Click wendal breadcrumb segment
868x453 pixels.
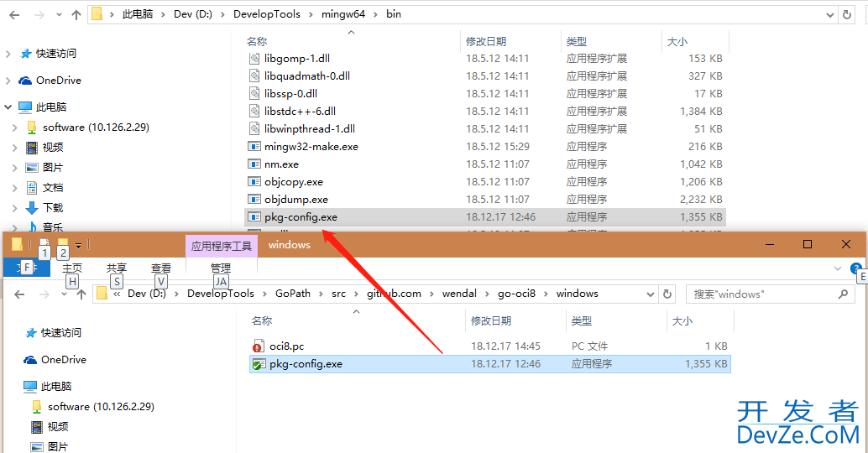(459, 294)
